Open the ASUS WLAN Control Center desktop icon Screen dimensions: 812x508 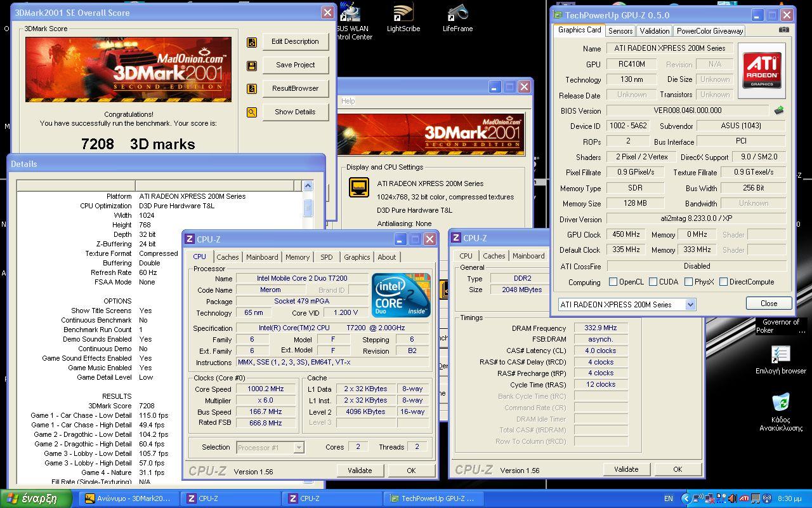(x=351, y=21)
